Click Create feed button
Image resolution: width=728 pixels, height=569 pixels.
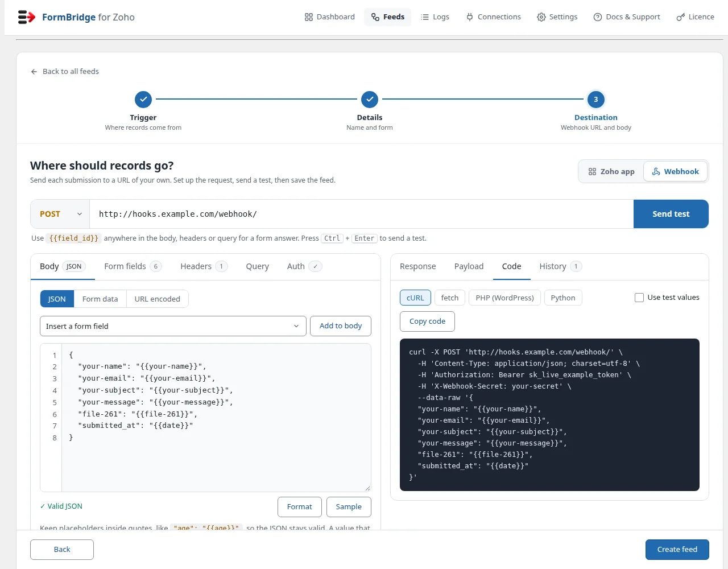677,550
